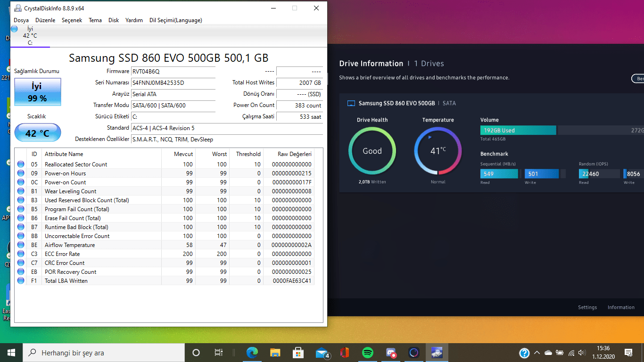Click the Airflow Temperature status circle
This screenshot has width=644, height=362.
pos(21,245)
